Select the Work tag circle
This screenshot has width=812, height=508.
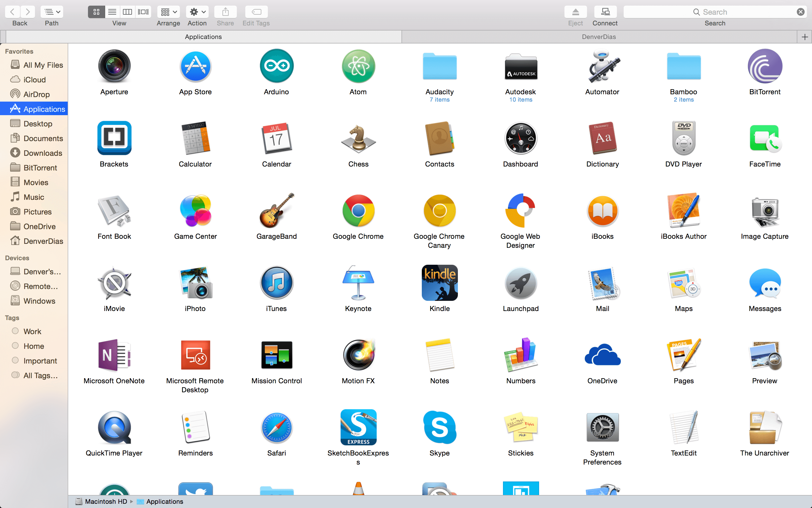pos(15,331)
